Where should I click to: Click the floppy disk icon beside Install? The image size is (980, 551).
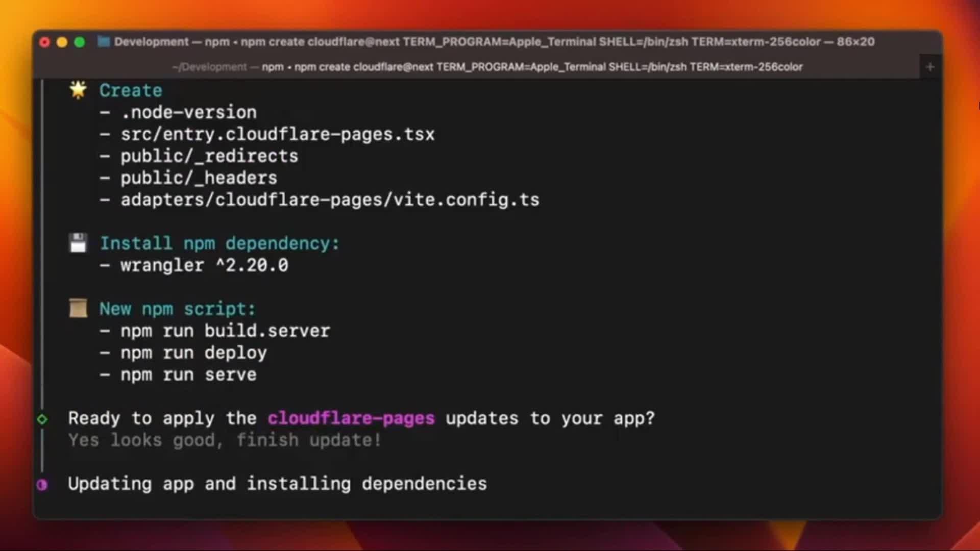pyautogui.click(x=78, y=243)
